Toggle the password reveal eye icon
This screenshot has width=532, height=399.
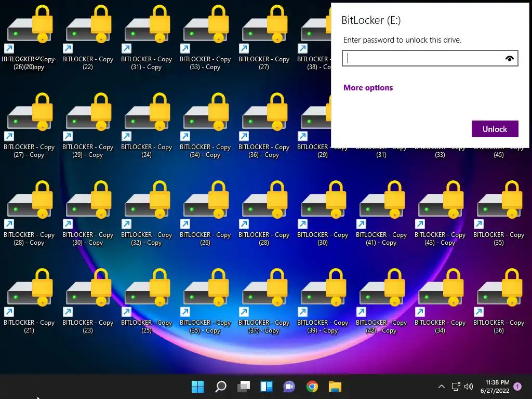tap(509, 59)
